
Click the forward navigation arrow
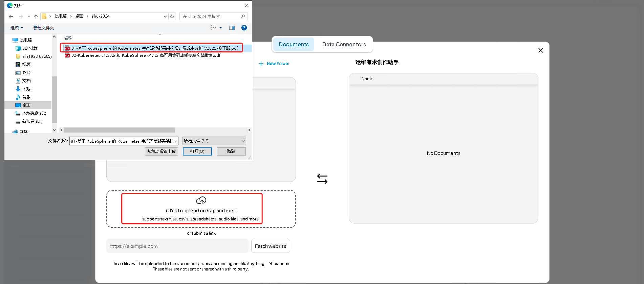[21, 16]
